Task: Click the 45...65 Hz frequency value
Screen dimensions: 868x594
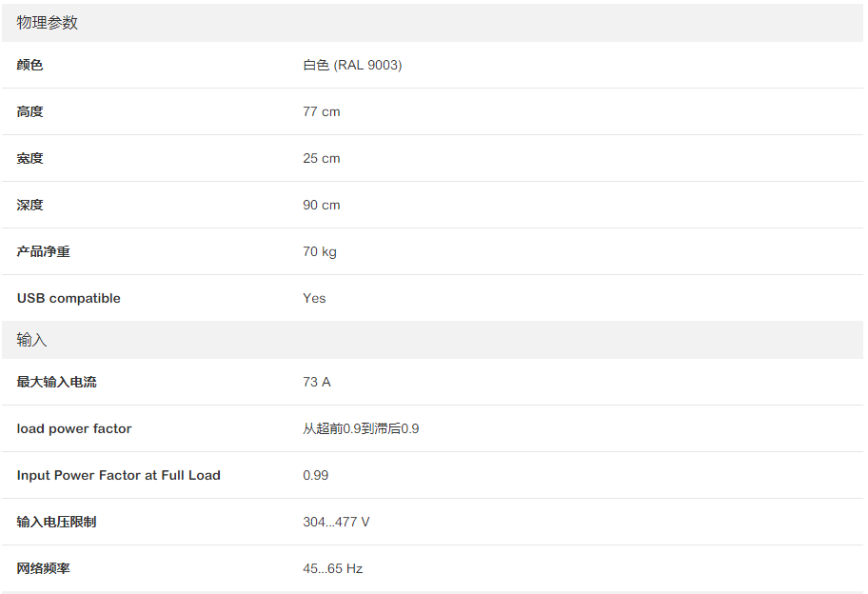Action: [x=332, y=568]
